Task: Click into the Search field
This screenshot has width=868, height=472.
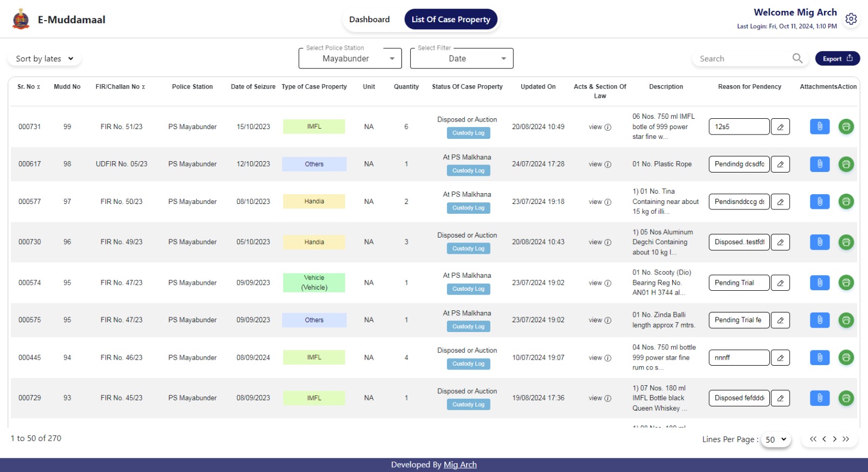Action: tap(743, 59)
